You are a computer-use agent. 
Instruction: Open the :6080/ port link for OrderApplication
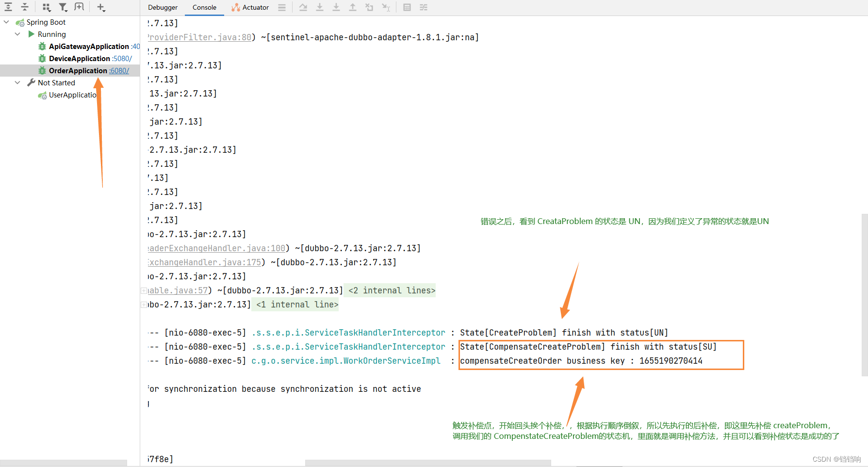click(119, 71)
